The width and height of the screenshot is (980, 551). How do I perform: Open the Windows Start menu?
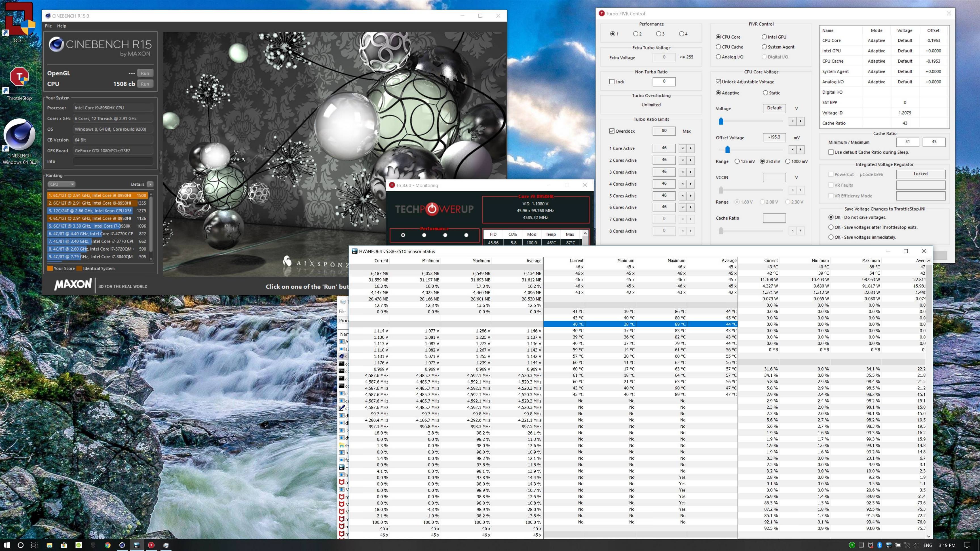[7, 545]
